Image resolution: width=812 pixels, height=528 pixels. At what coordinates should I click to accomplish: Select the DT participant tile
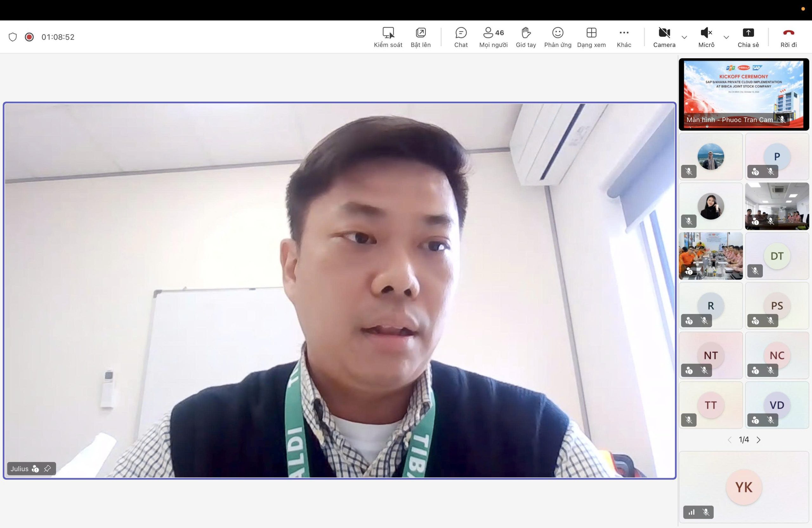click(x=777, y=256)
